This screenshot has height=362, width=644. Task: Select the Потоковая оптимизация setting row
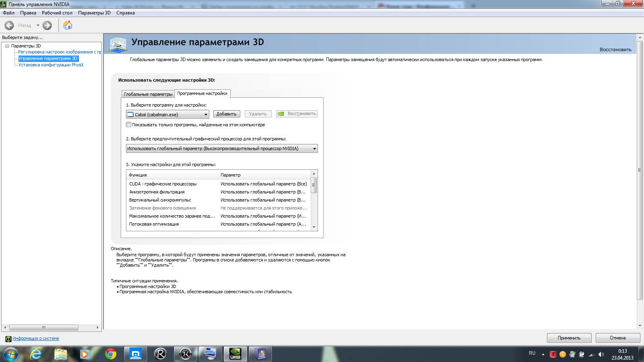tap(219, 224)
